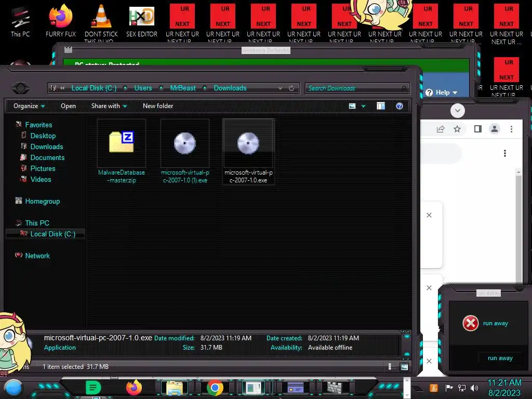
Task: Select Favorites in navigation pane
Action: coord(38,125)
